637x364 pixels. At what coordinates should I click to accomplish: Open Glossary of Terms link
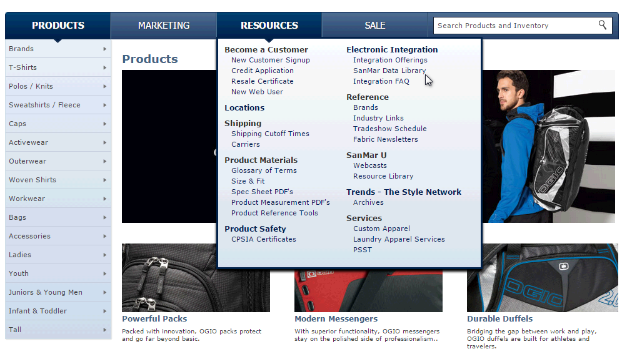pos(264,170)
